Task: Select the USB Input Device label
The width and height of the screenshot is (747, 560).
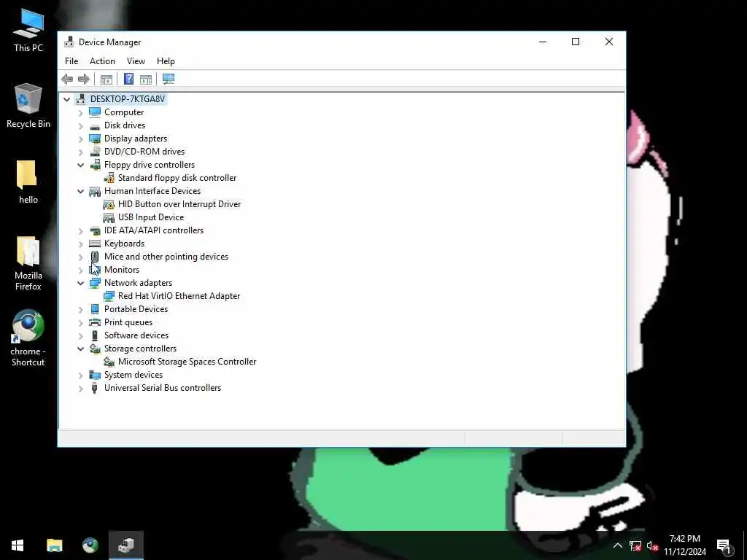Action: click(x=151, y=217)
